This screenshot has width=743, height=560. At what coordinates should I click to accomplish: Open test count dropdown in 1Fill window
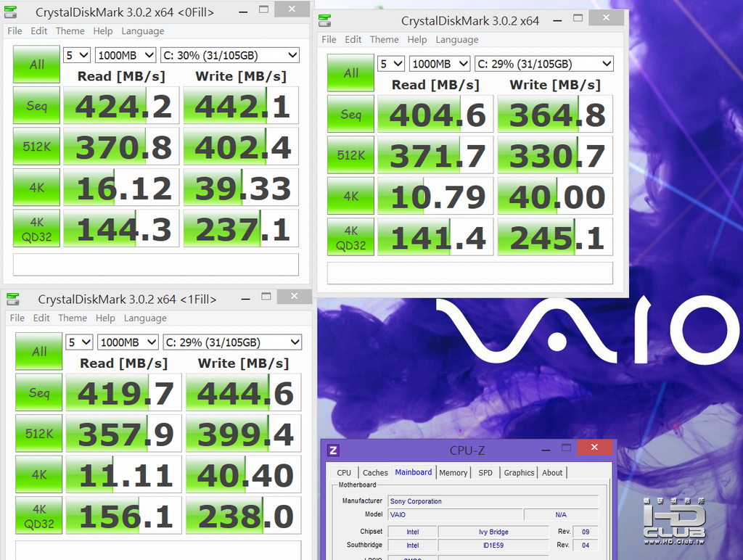click(x=78, y=342)
